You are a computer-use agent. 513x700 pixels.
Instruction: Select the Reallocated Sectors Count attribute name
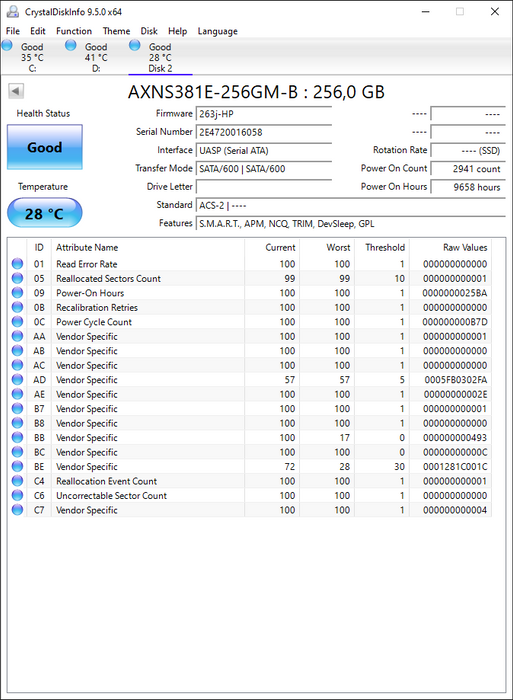108,278
